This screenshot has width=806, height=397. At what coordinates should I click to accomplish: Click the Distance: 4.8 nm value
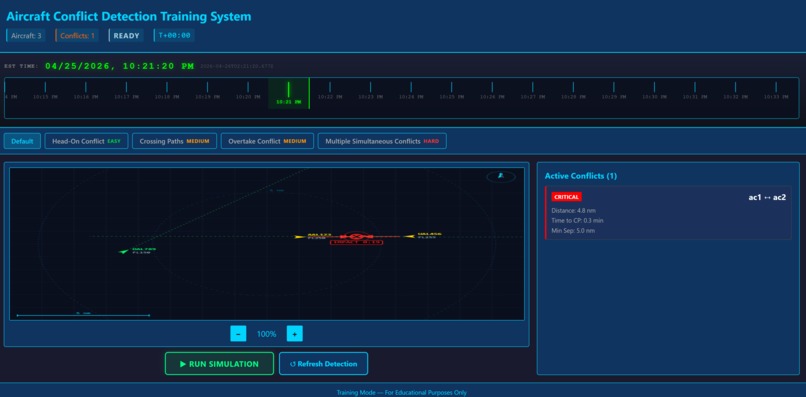(x=573, y=211)
